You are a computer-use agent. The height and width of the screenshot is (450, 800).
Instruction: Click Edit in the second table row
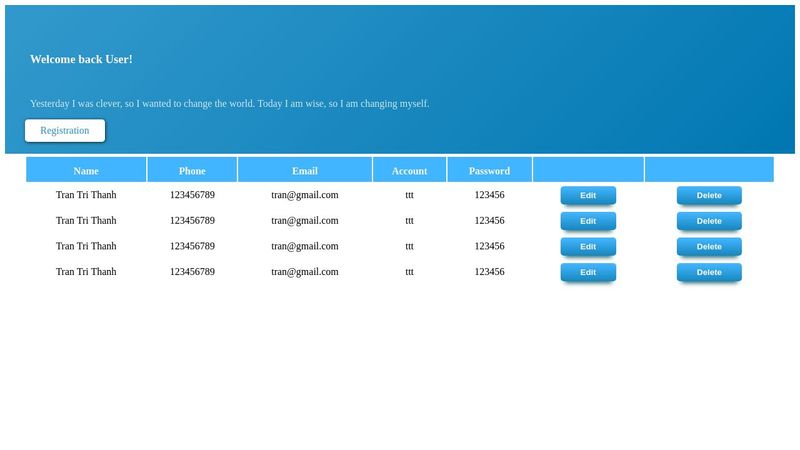pos(588,221)
